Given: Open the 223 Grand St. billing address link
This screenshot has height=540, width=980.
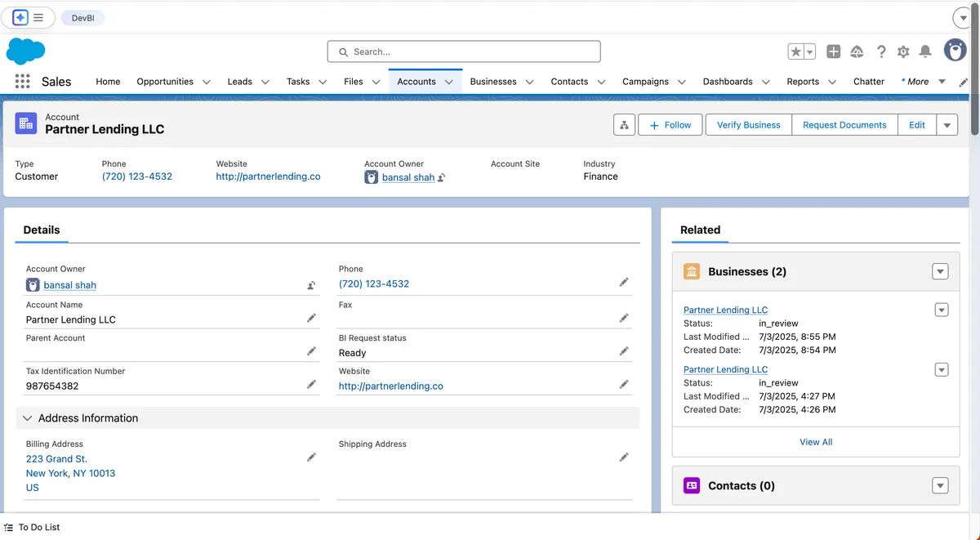Looking at the screenshot, I should click(56, 459).
